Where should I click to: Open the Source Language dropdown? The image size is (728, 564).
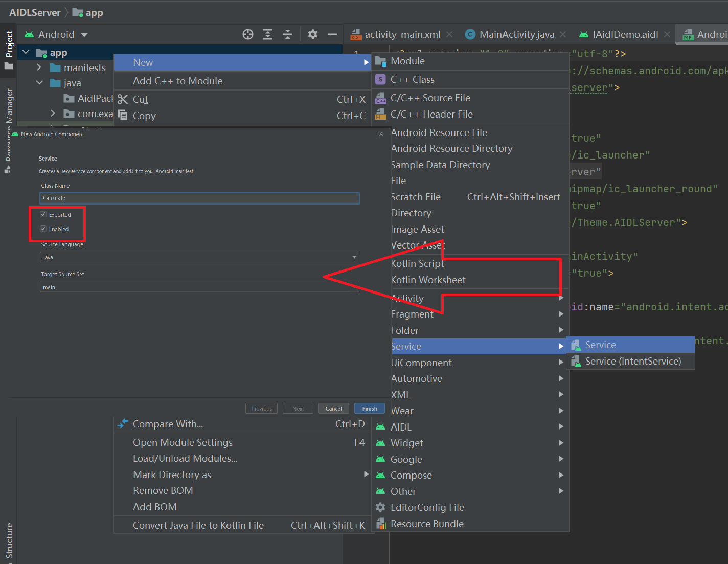point(199,257)
